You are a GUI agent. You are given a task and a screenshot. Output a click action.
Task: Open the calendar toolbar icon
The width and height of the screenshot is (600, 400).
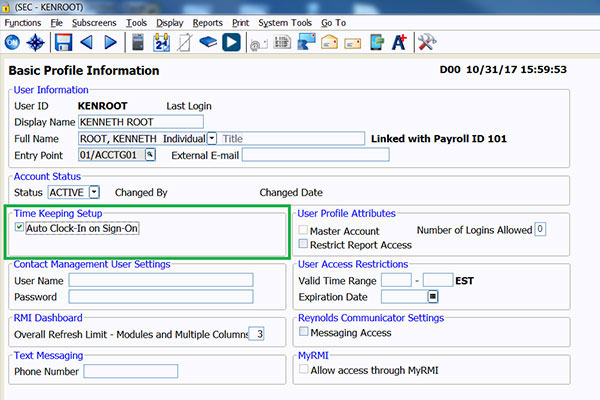coord(162,42)
